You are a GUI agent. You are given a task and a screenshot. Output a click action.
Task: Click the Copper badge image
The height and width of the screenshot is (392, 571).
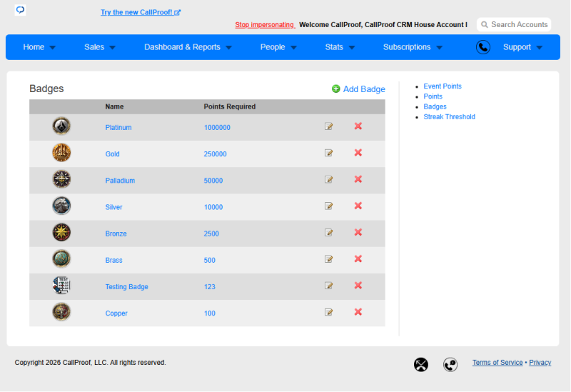click(x=61, y=313)
